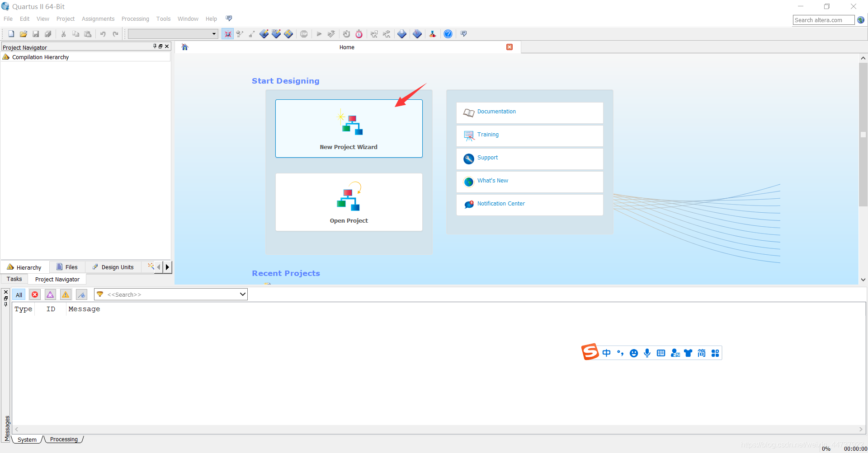The image size is (868, 453).
Task: Click the Stop Processing icon
Action: [x=304, y=34]
